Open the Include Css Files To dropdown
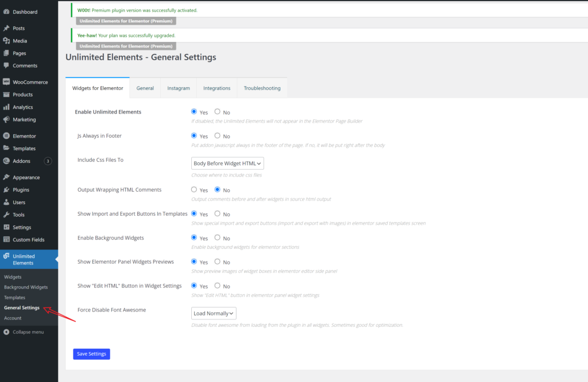This screenshot has height=382, width=588. (227, 163)
